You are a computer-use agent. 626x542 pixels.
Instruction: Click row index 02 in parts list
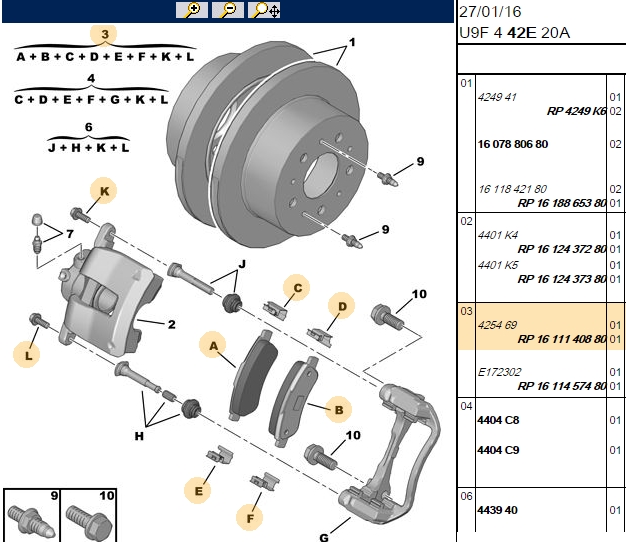pos(466,221)
